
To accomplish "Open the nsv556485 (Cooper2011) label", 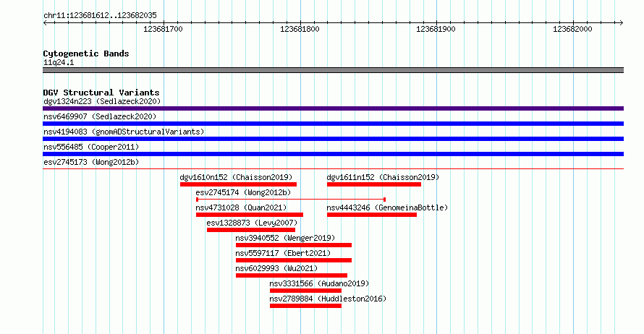I will pyautogui.click(x=91, y=147).
